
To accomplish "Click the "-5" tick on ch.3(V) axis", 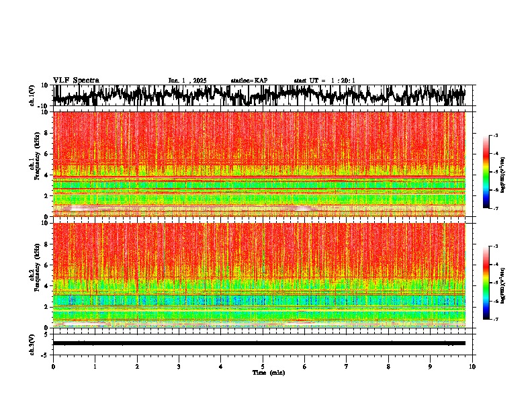I will click(46, 355).
